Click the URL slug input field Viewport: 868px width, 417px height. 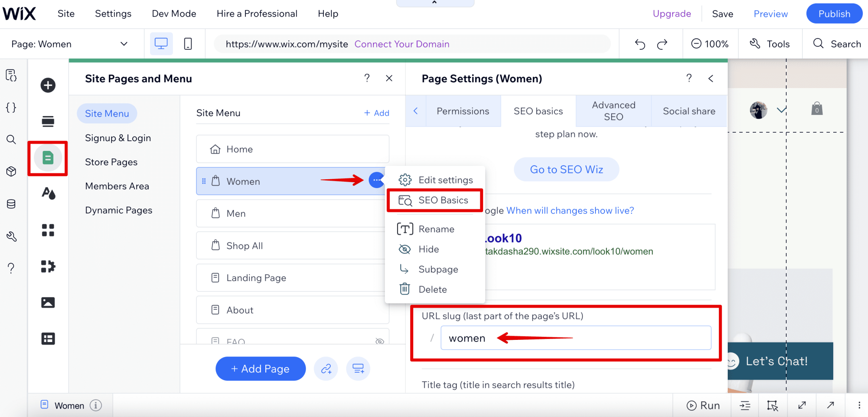click(x=576, y=338)
